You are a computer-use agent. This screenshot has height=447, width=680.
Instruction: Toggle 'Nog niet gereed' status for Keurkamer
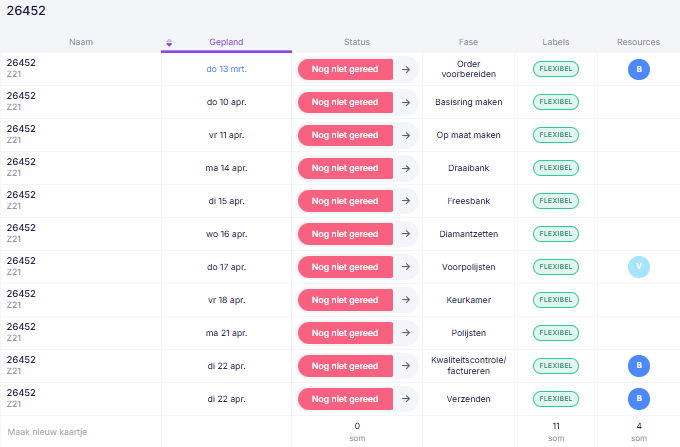345,300
